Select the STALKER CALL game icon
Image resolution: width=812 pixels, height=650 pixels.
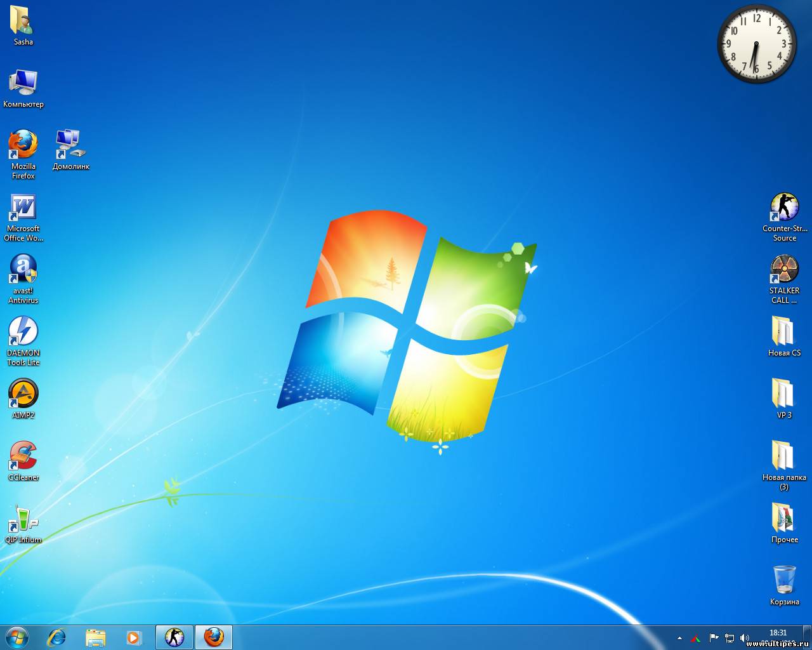pos(784,270)
